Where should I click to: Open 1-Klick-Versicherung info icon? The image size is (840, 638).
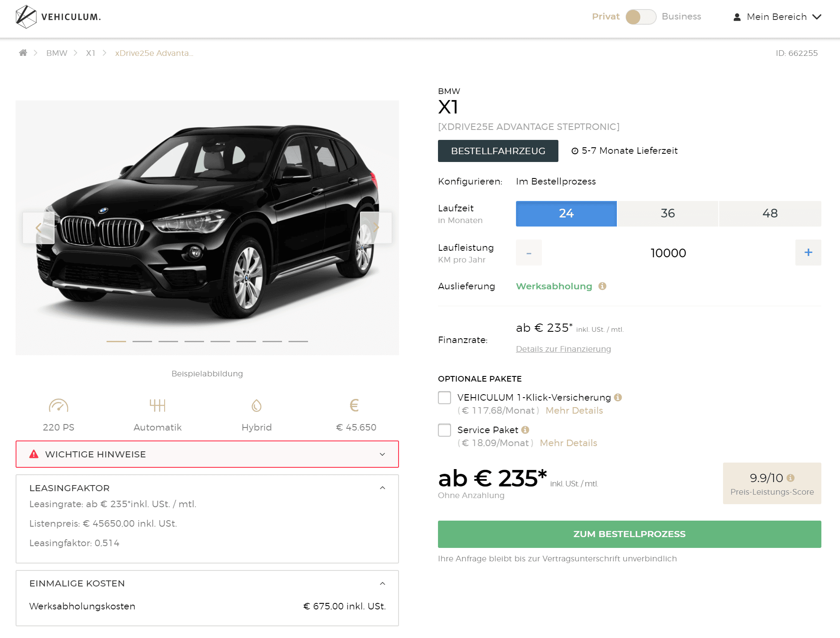[618, 397]
